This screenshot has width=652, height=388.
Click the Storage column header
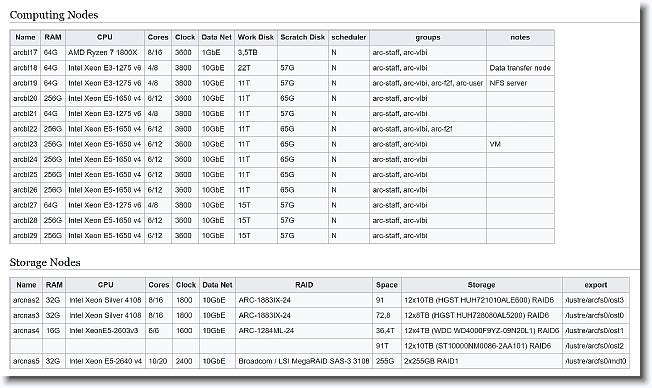(482, 285)
